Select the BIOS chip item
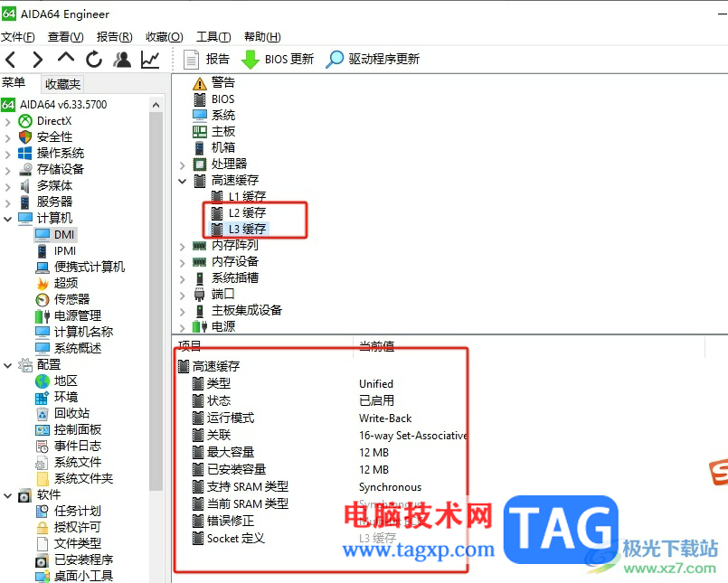 coord(214,99)
